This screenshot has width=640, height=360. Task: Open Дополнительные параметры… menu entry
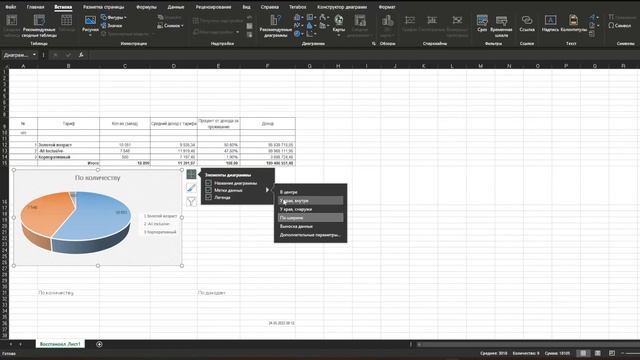pyautogui.click(x=310, y=235)
